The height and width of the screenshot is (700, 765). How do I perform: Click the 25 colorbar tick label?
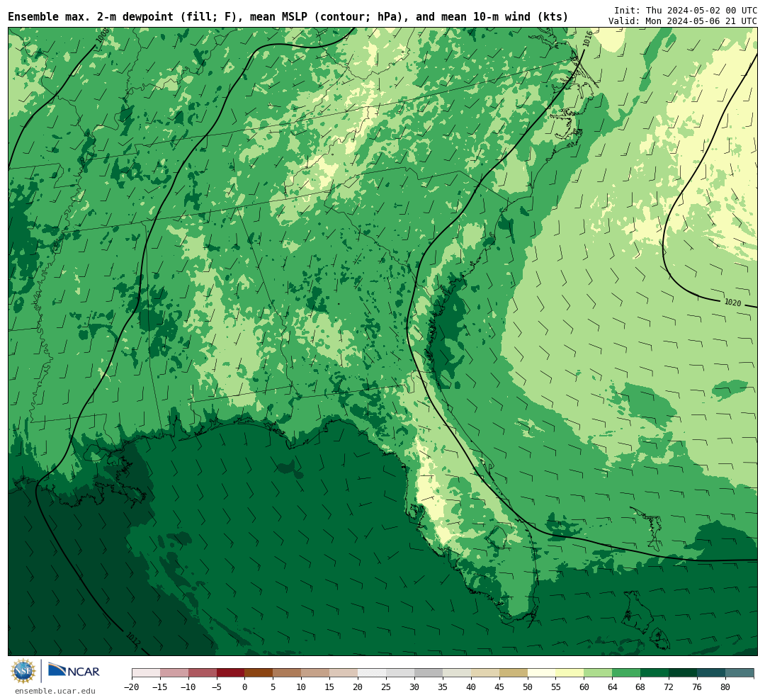[x=387, y=687]
